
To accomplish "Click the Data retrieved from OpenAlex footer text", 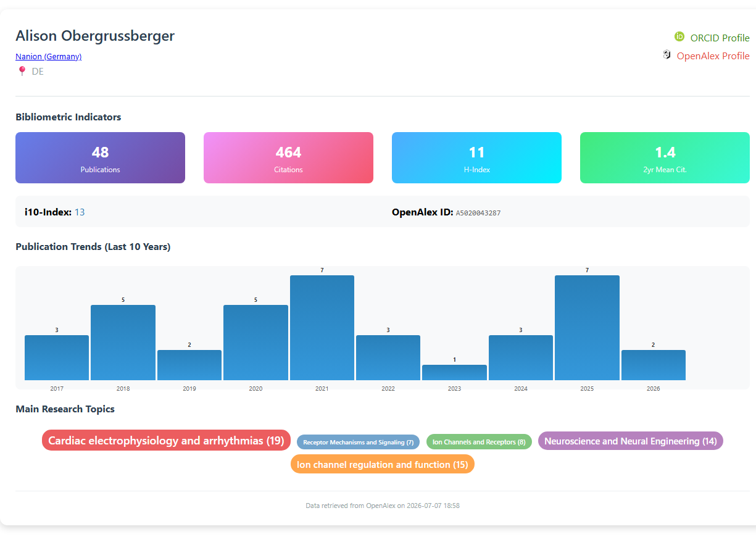I will pos(383,506).
